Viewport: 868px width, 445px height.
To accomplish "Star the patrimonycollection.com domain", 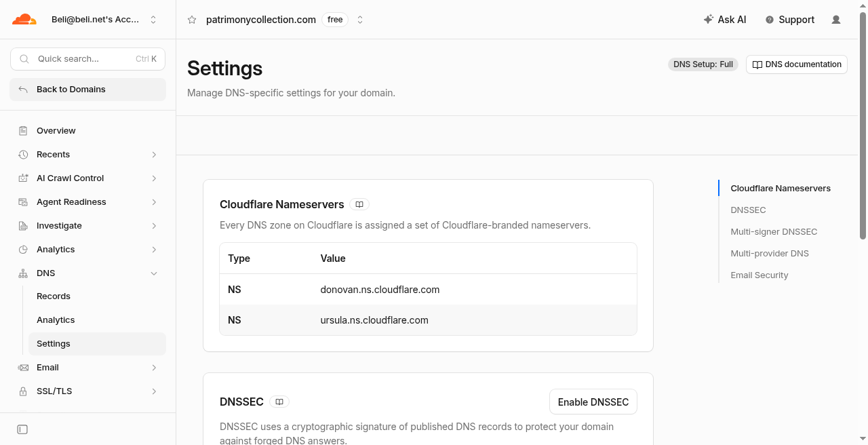I will pyautogui.click(x=192, y=20).
